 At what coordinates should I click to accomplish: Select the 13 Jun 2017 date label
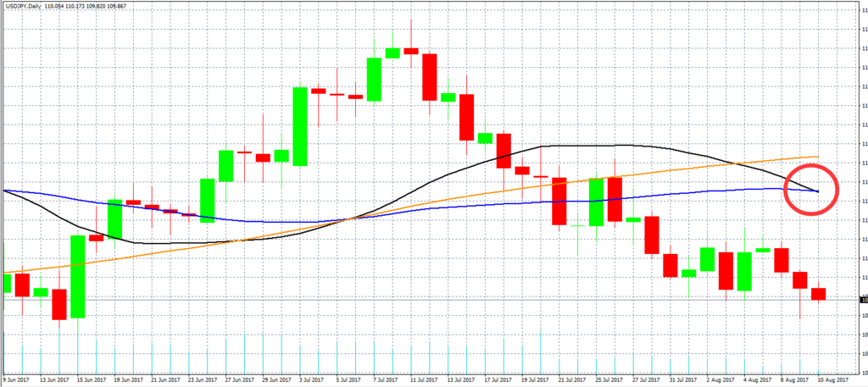point(55,380)
